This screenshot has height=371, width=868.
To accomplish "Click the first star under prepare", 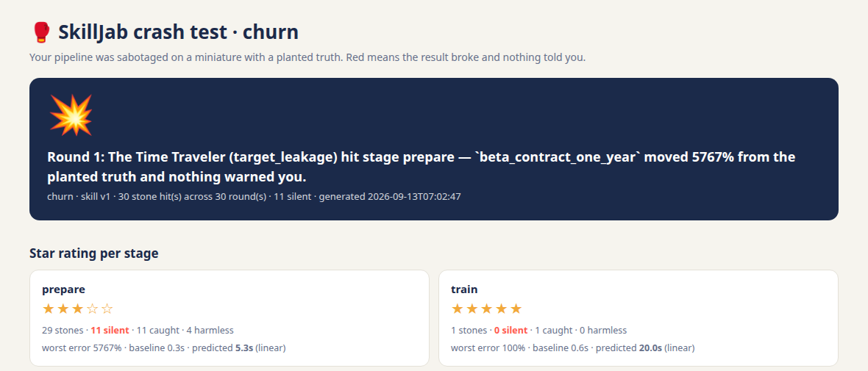I will coord(48,309).
